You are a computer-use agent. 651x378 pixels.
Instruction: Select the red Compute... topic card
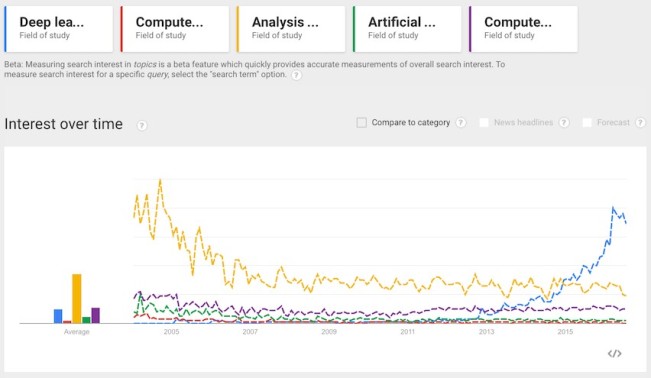(175, 29)
